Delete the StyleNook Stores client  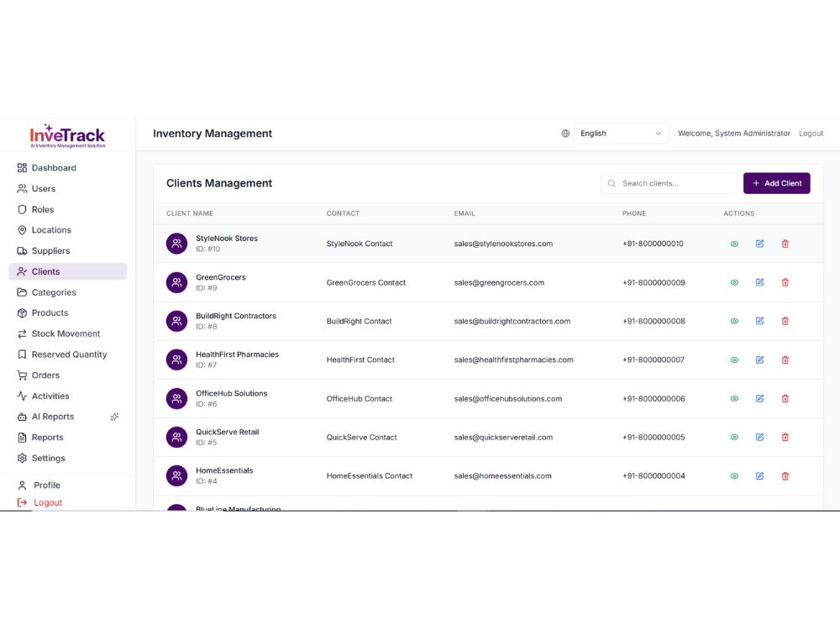click(785, 244)
